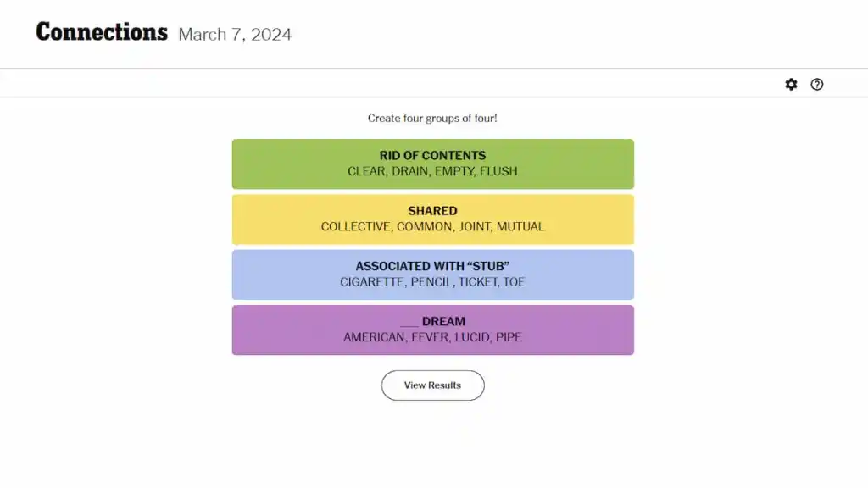Select the word MUTUAL in yellow group
868x488 pixels.
click(520, 227)
